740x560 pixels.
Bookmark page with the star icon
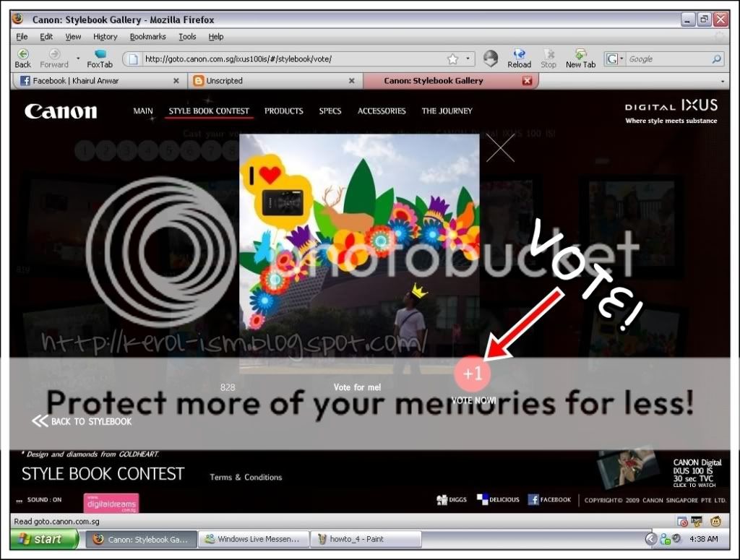[452, 59]
